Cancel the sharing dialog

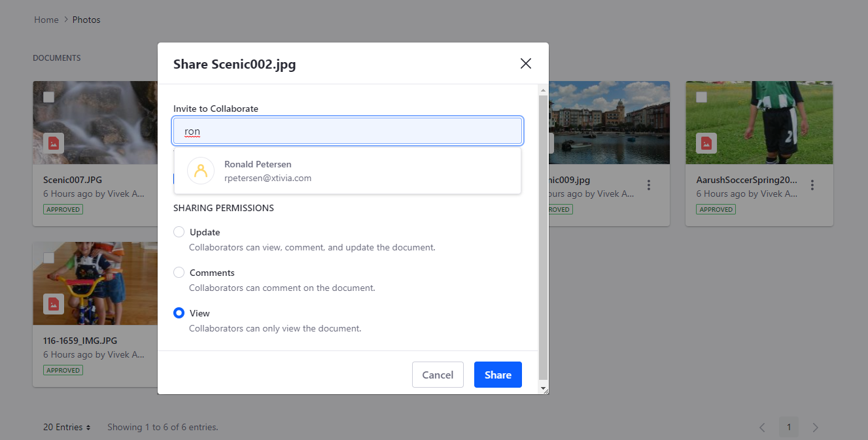(438, 375)
